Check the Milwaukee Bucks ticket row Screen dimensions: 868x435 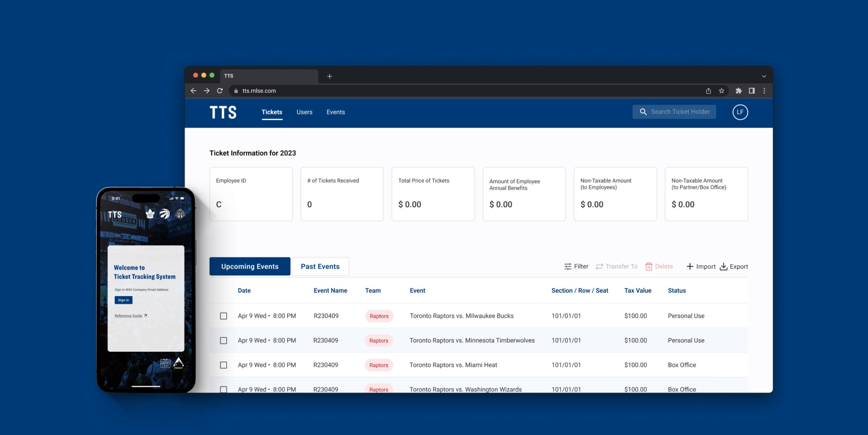click(223, 316)
